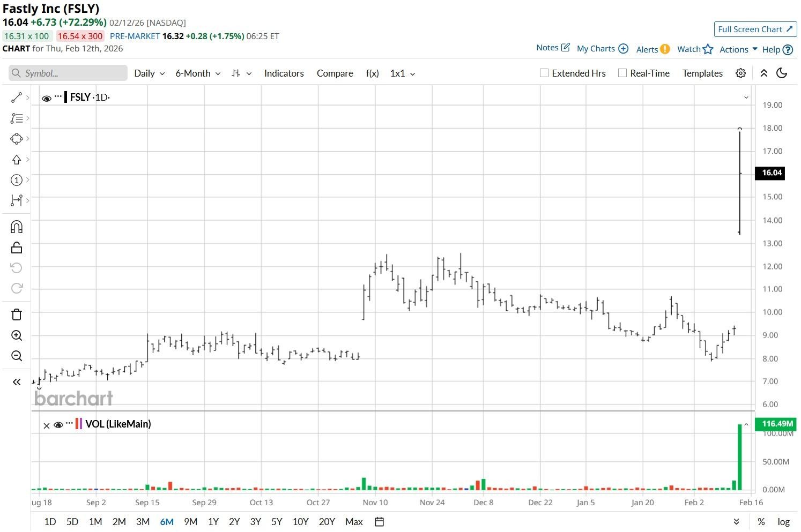Change the bar type dropdown

(x=241, y=73)
